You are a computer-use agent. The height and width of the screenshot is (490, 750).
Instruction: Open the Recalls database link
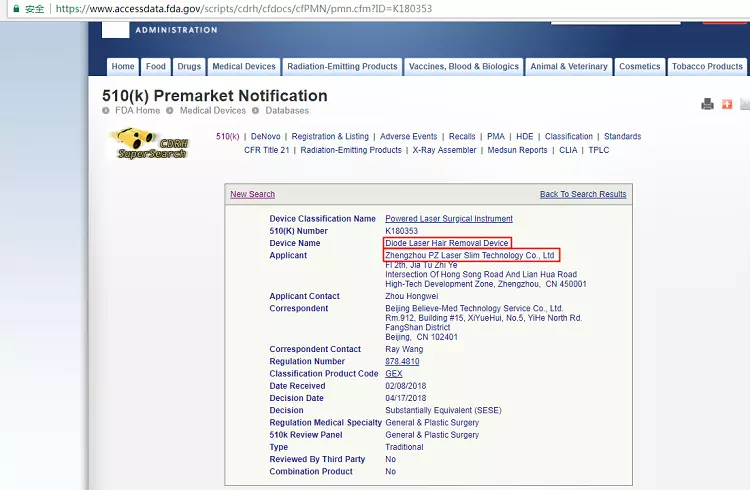click(462, 136)
